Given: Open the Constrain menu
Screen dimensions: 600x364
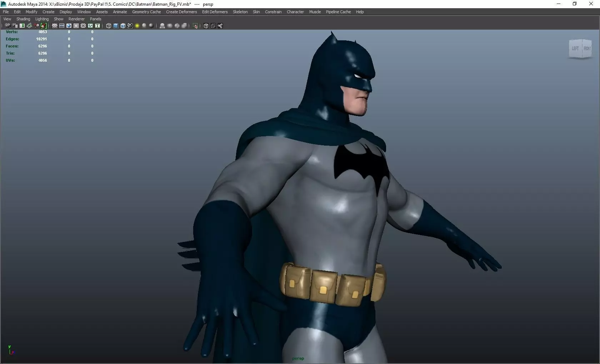Looking at the screenshot, I should (273, 12).
